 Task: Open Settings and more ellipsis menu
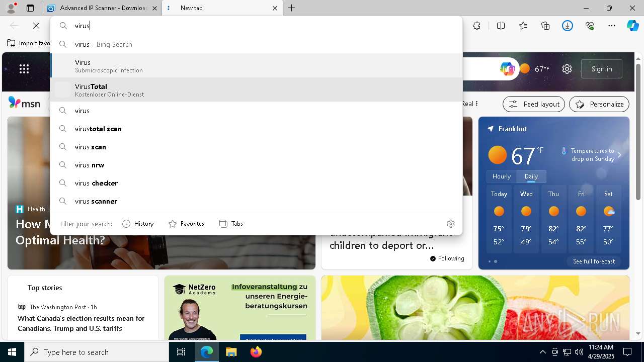pos(612,26)
